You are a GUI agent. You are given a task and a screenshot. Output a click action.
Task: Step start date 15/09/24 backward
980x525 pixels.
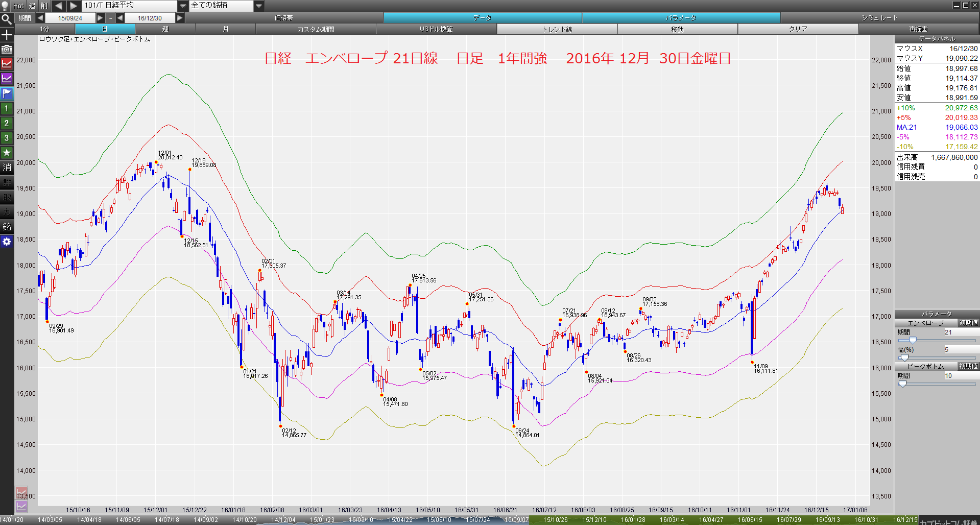pyautogui.click(x=40, y=18)
